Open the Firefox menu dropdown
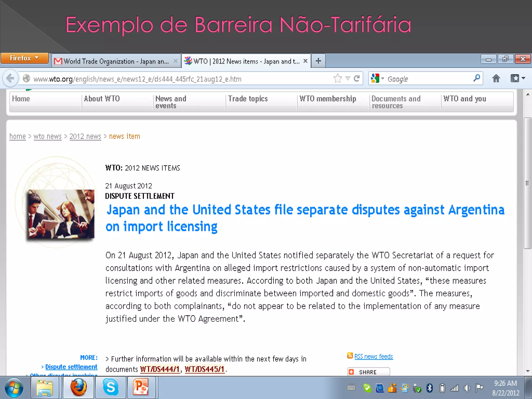532x399 pixels. point(24,58)
